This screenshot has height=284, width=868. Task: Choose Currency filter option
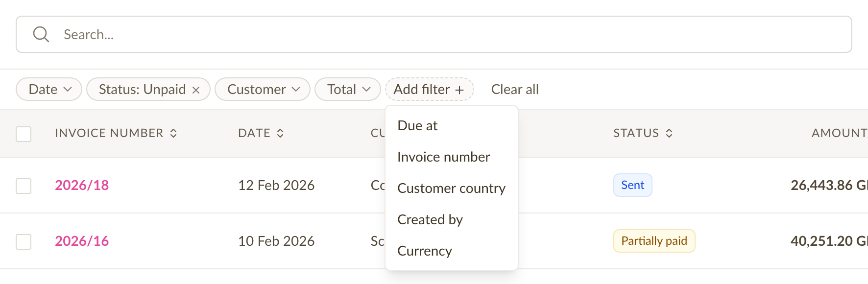pos(452,251)
